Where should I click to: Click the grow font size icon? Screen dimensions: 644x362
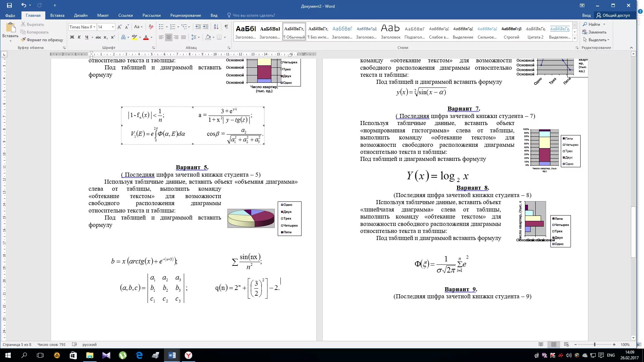(119, 27)
